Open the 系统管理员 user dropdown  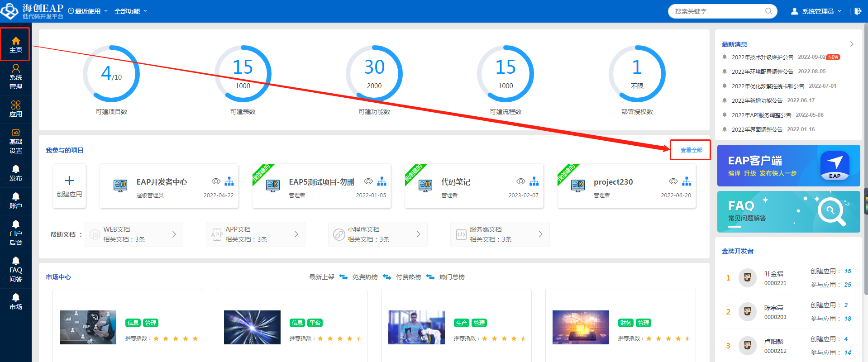(x=817, y=11)
